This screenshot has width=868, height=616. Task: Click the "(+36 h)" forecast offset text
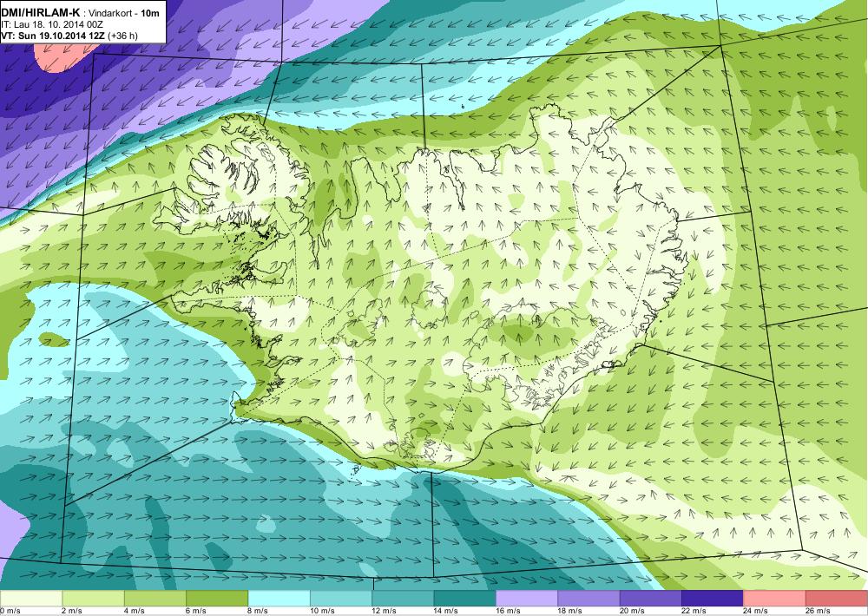pyautogui.click(x=123, y=36)
